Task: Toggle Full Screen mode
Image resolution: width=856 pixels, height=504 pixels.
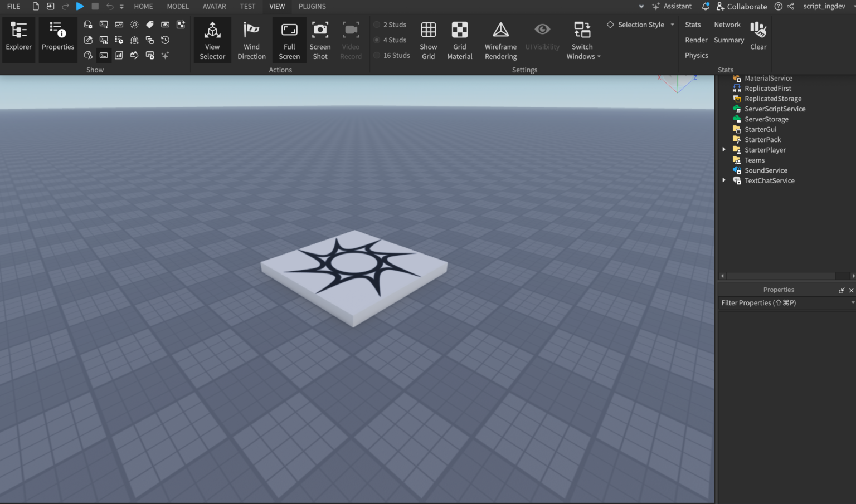Action: (289, 39)
